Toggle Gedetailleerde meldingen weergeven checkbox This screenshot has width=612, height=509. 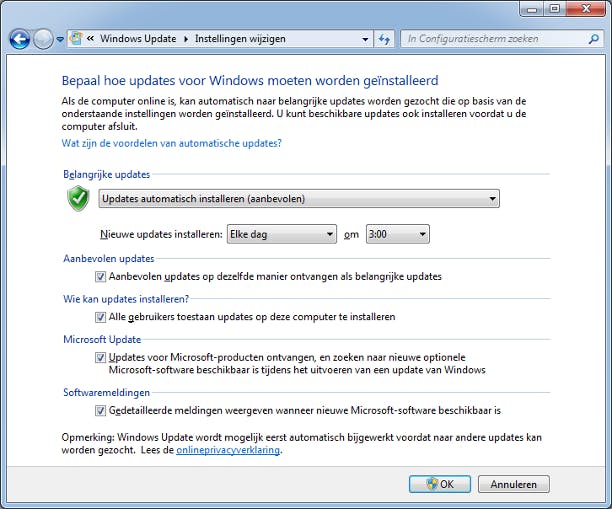pyautogui.click(x=100, y=411)
